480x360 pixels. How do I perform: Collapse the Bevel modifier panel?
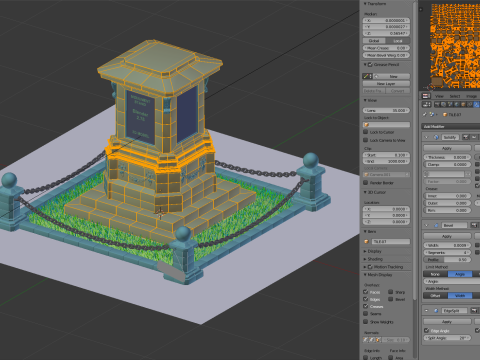pos(427,226)
